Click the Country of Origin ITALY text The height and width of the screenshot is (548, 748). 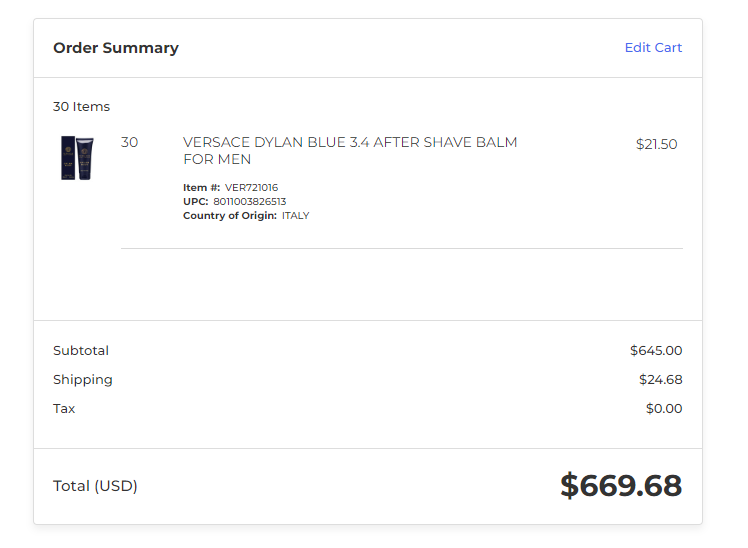(x=295, y=216)
